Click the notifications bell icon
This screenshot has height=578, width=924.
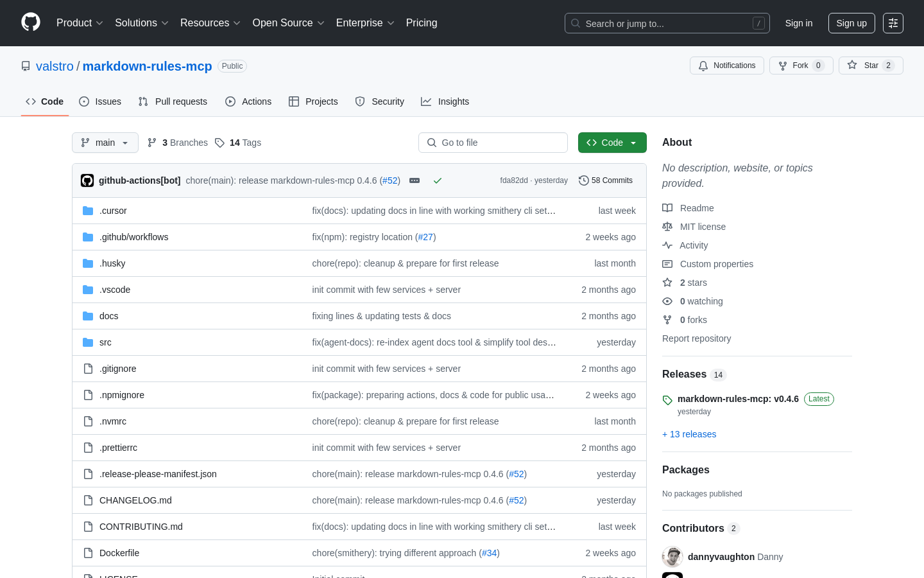pos(703,66)
